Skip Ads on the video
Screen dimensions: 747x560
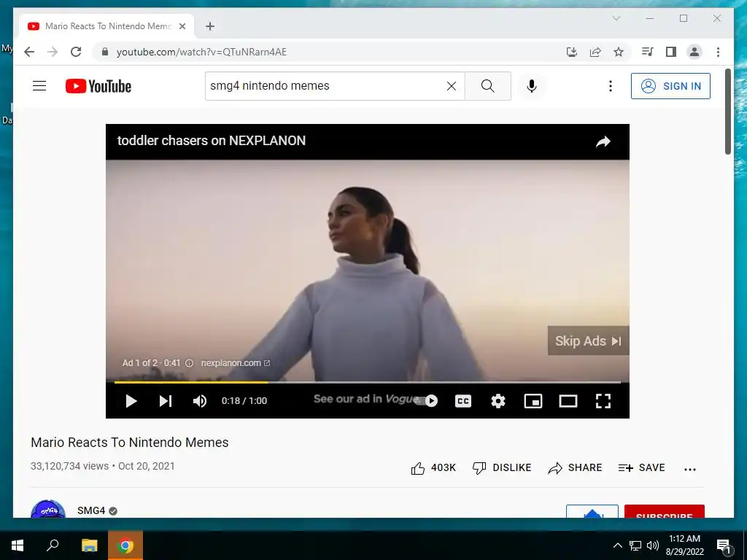tap(589, 341)
